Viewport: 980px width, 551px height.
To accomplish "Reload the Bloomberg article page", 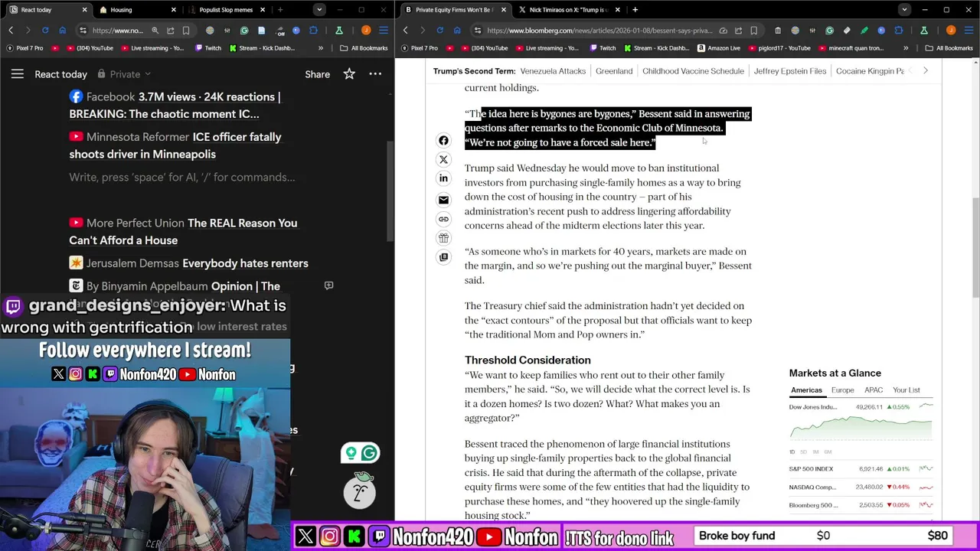I will coord(439,31).
